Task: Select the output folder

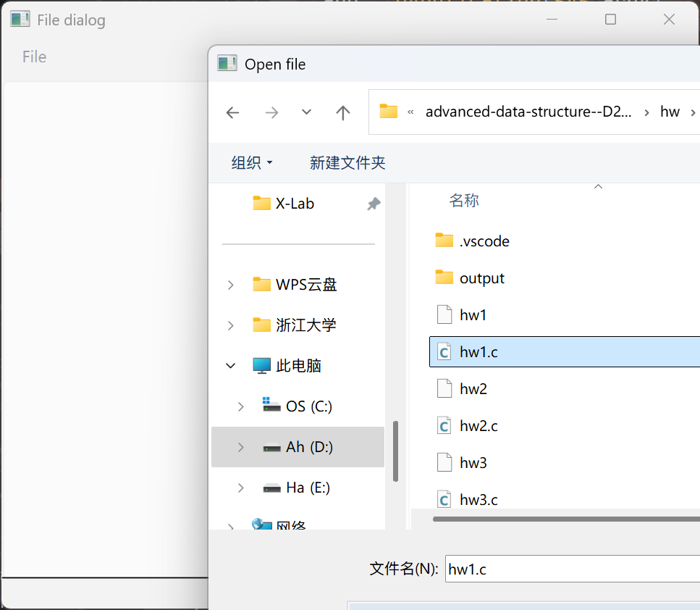Action: 481,278
